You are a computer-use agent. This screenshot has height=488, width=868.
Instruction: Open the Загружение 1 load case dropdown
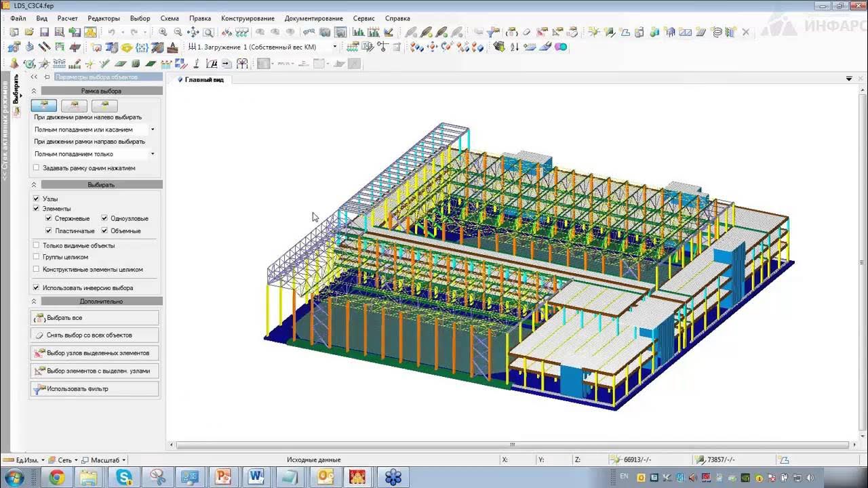[x=334, y=47]
